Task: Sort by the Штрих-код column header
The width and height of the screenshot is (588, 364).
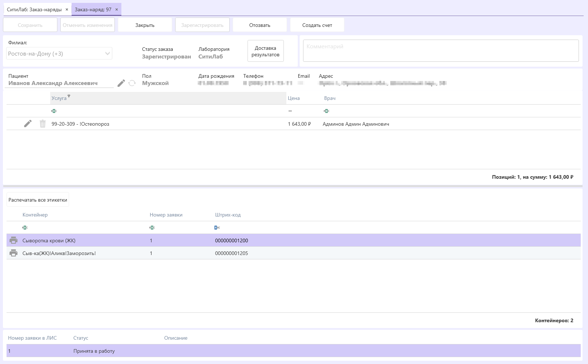Action: [228, 215]
